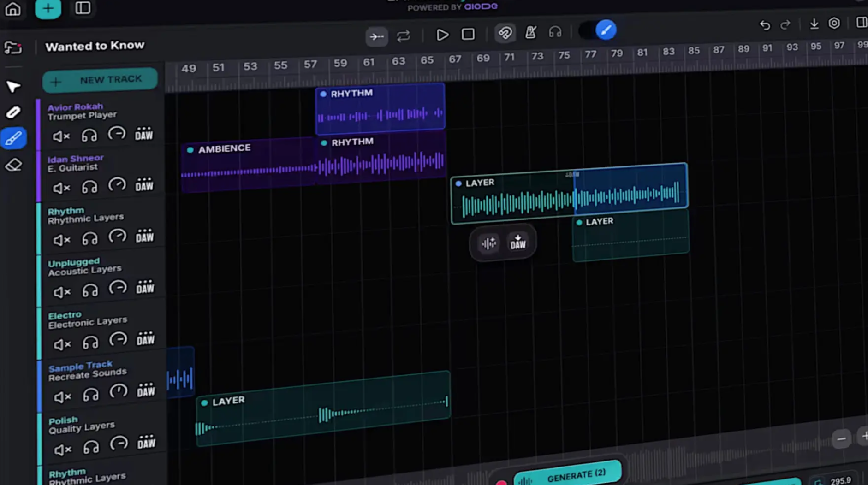Zoom out with the minus button
The height and width of the screenshot is (485, 868).
[x=841, y=439]
